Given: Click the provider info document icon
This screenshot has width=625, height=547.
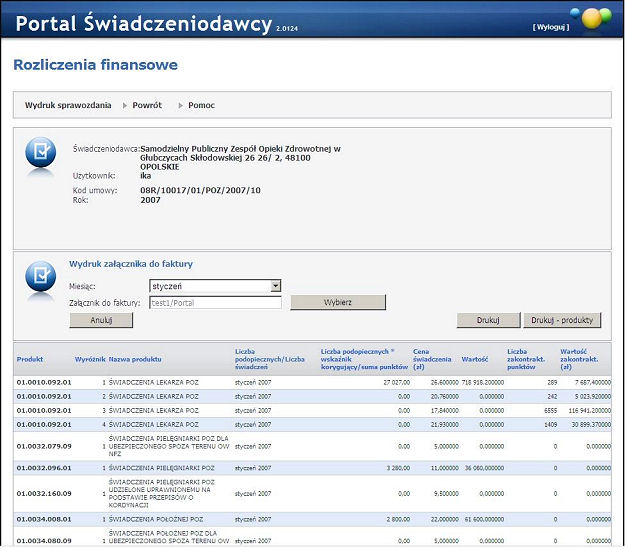Looking at the screenshot, I should (x=41, y=152).
